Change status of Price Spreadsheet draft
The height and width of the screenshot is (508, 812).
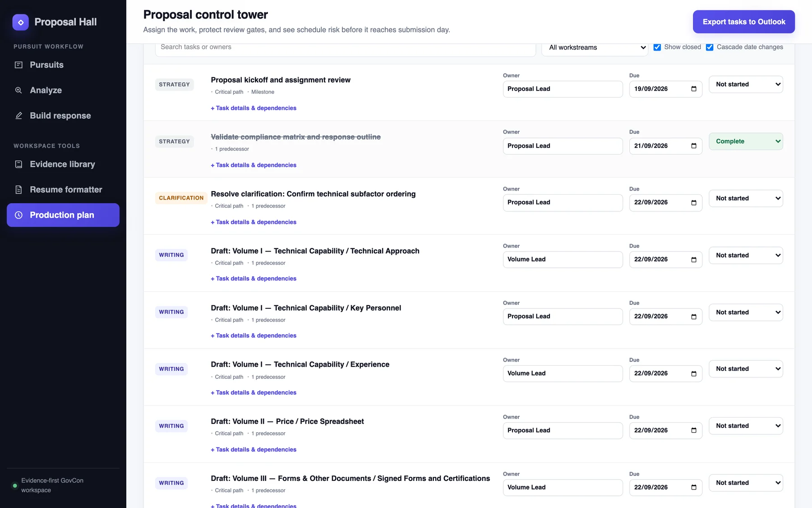(746, 426)
